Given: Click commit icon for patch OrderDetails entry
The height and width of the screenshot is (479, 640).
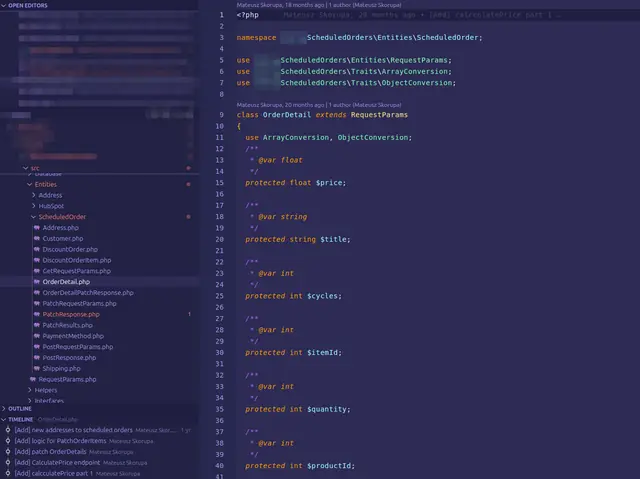Looking at the screenshot, I should [8, 451].
